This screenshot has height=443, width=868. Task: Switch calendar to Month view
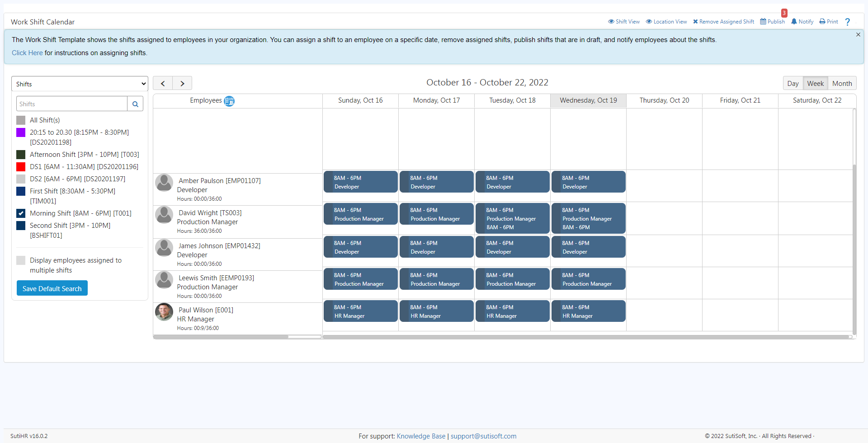point(842,84)
